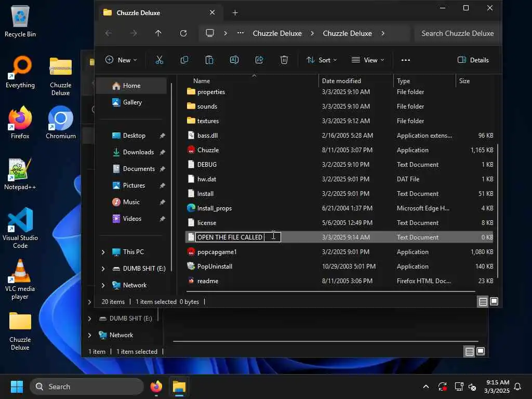Open Desktop quick access item

coord(134,136)
